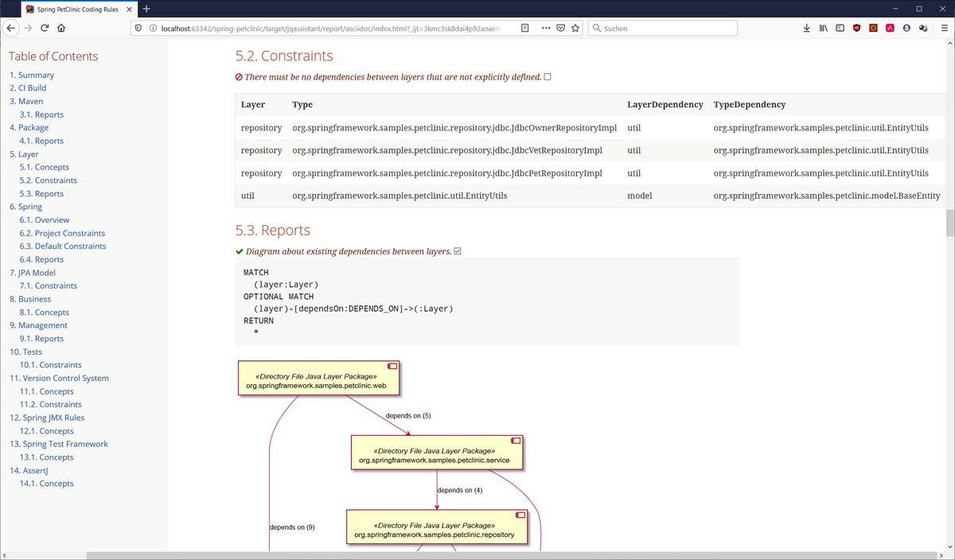Open the uBlock Origin extension

(857, 28)
